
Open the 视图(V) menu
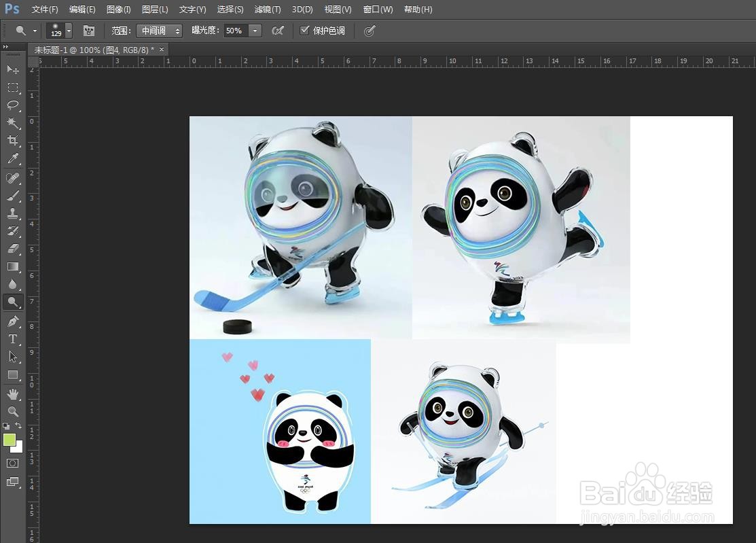click(x=338, y=9)
